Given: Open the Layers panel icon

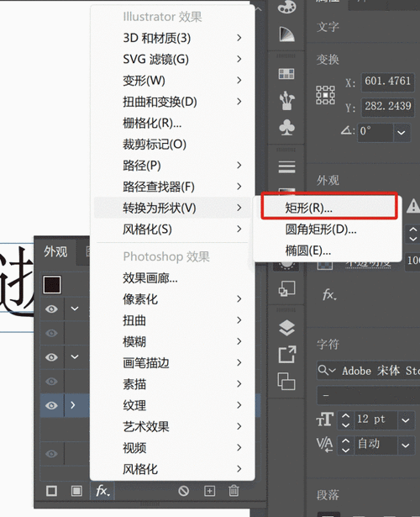Looking at the screenshot, I should (286, 328).
